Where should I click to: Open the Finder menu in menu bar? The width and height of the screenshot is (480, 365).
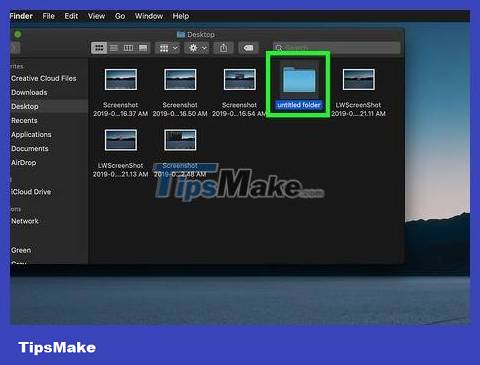point(21,16)
